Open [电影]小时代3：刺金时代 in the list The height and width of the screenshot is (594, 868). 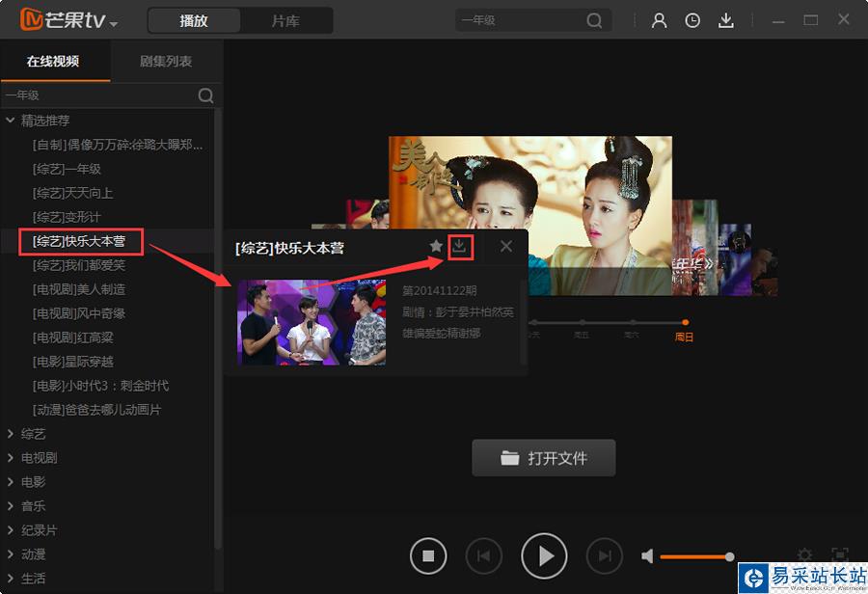click(x=100, y=386)
